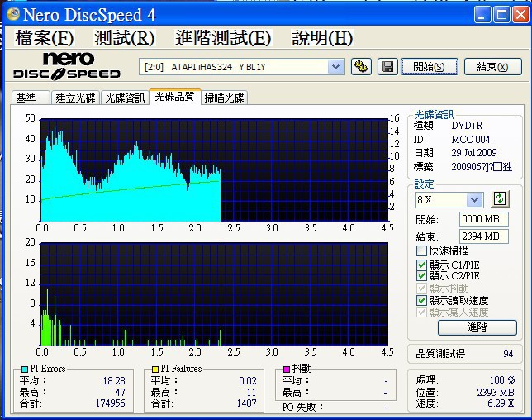Click the 開始(S) start button
532x420 pixels.
point(430,66)
